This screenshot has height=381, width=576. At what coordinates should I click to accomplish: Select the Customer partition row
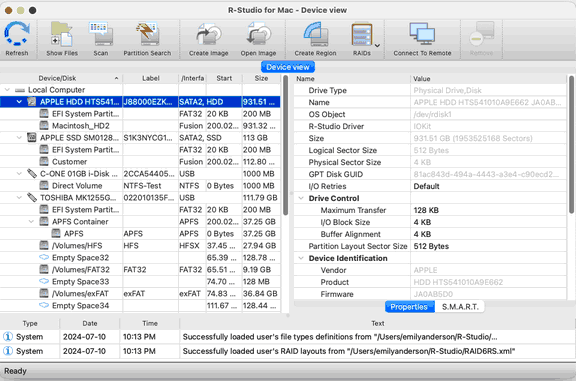[x=140, y=162]
